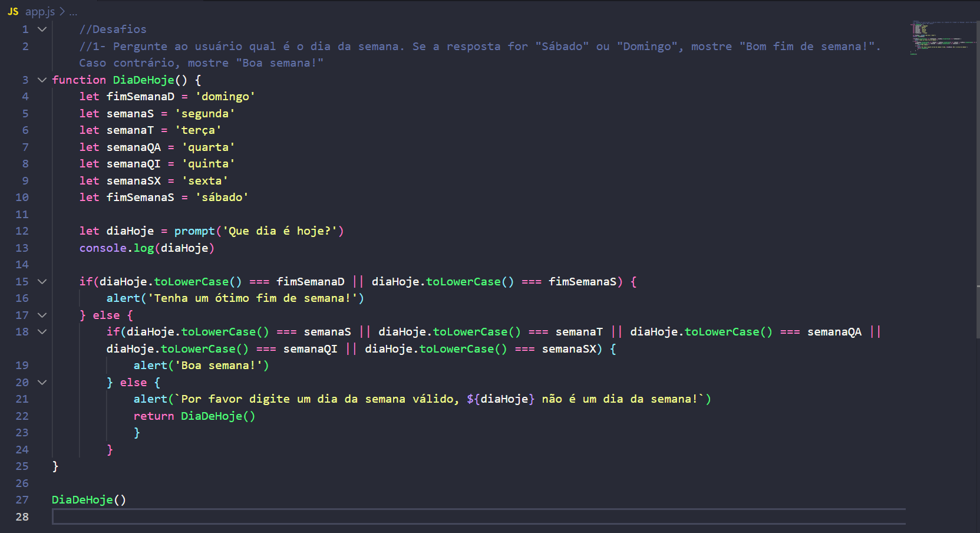Click on 'segunda' string value
Viewport: 980px width, 533px height.
[204, 113]
